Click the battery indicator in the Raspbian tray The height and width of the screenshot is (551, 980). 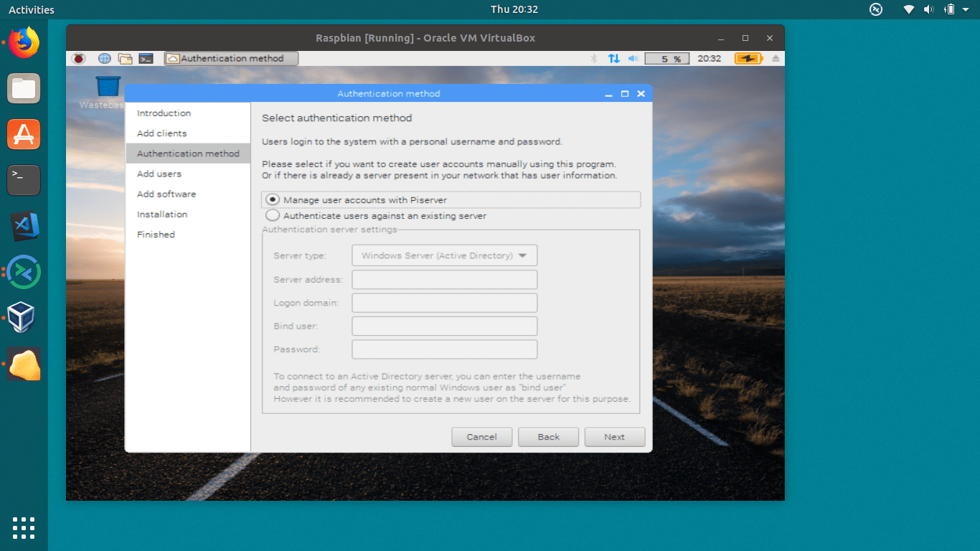click(748, 58)
